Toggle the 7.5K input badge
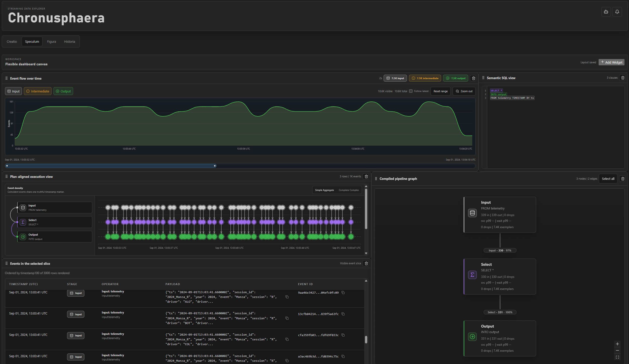 tap(395, 78)
